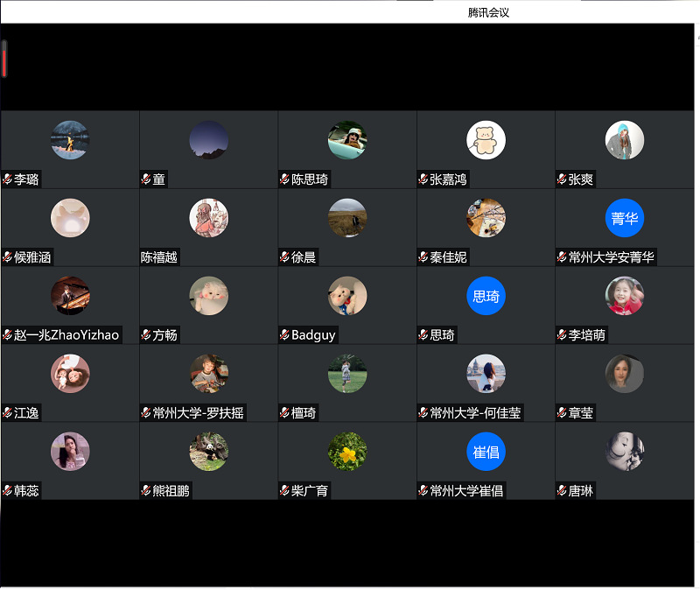Click the muted mic icon beside 张嘉鸿
The image size is (700, 590).
423,179
